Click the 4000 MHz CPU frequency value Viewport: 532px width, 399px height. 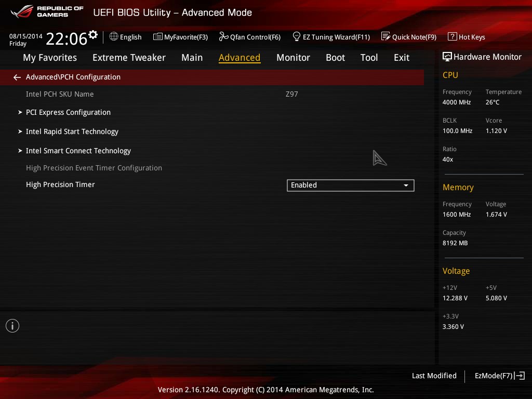(457, 102)
